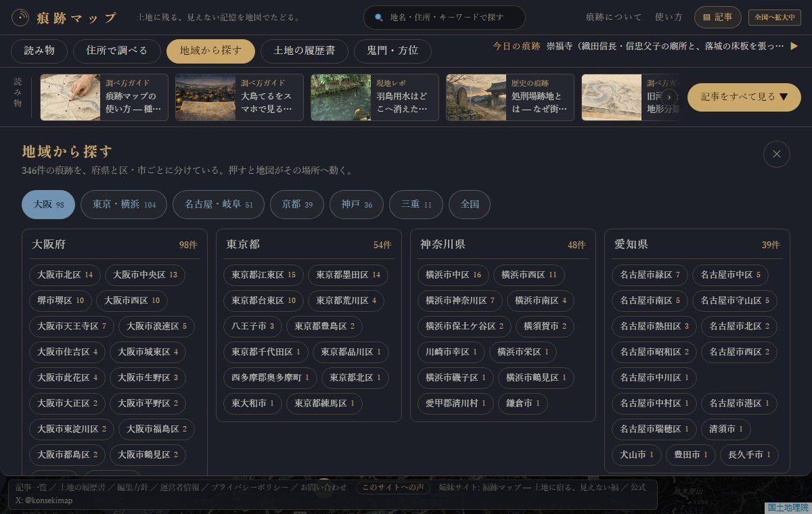Click the 名古屋市守山区 5 chip
812x514 pixels.
pos(735,301)
